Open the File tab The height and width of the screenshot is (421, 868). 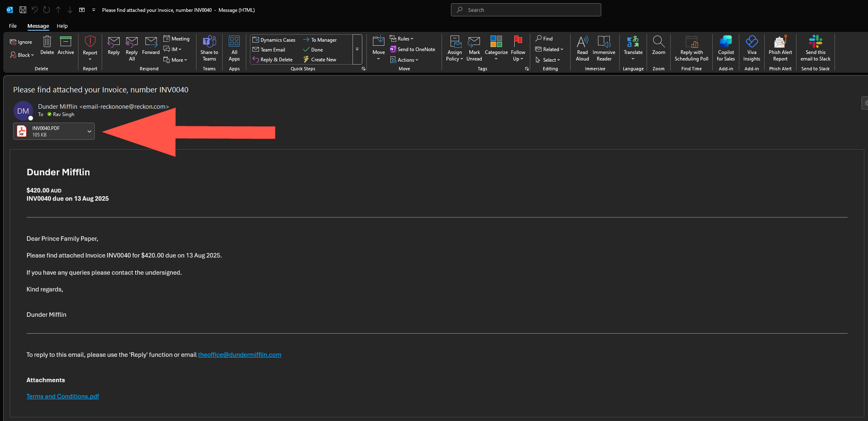pos(13,26)
